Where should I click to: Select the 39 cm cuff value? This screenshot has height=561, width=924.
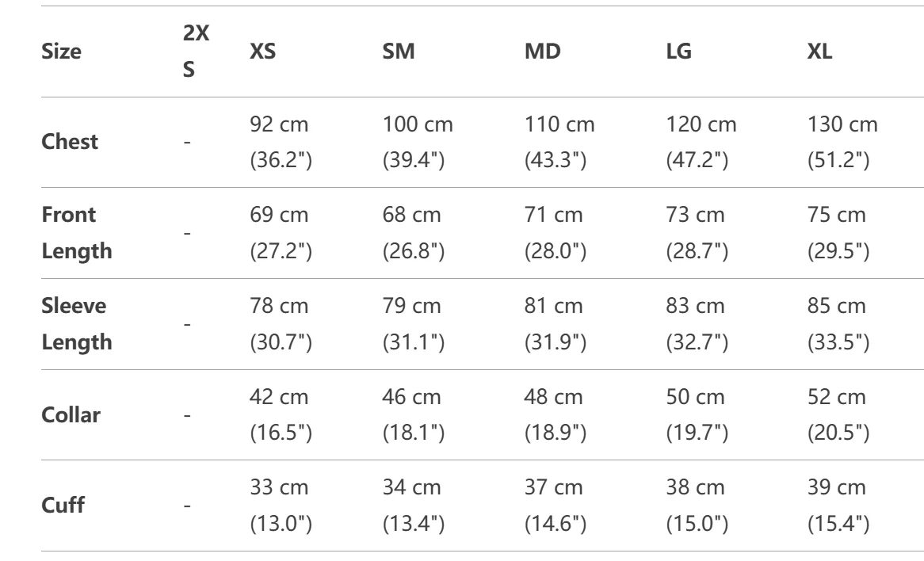pos(837,487)
